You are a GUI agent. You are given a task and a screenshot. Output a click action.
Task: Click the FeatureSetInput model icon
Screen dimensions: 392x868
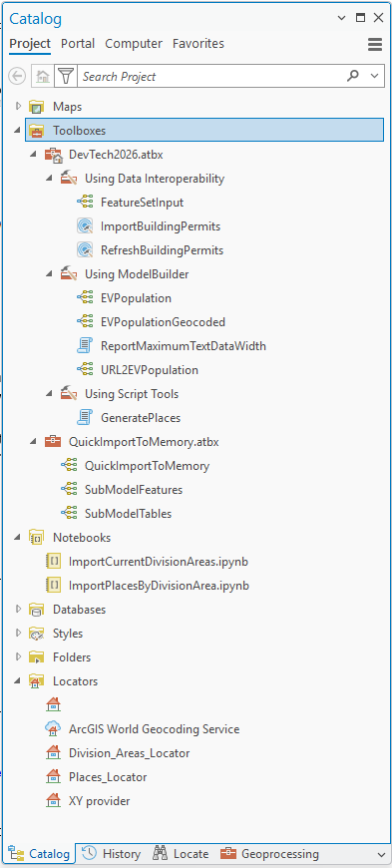85,203
